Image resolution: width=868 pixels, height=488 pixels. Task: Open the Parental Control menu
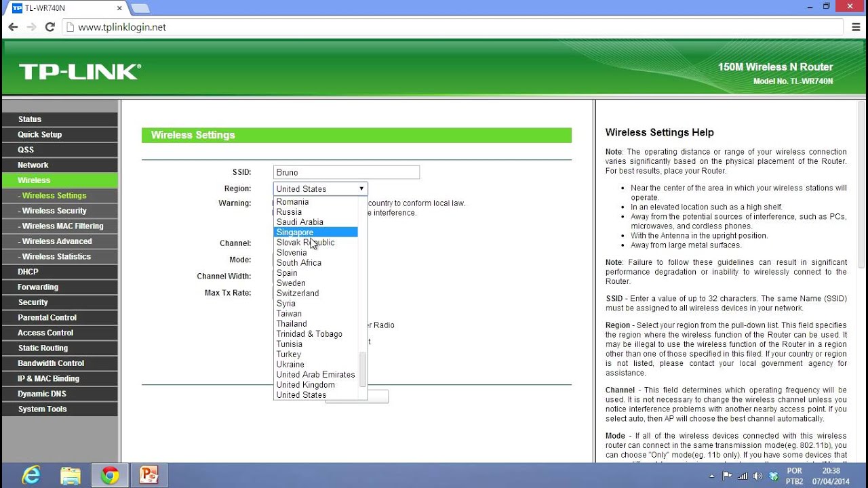pos(60,318)
